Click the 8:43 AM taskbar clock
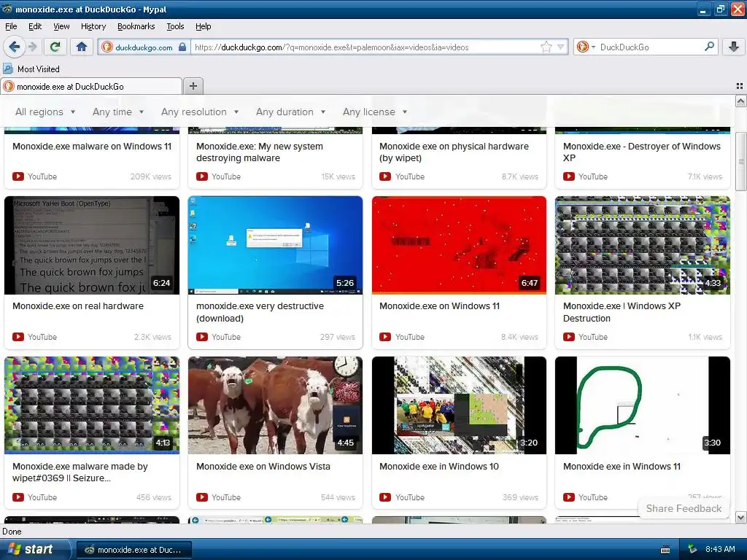This screenshot has height=560, width=747. [720, 550]
